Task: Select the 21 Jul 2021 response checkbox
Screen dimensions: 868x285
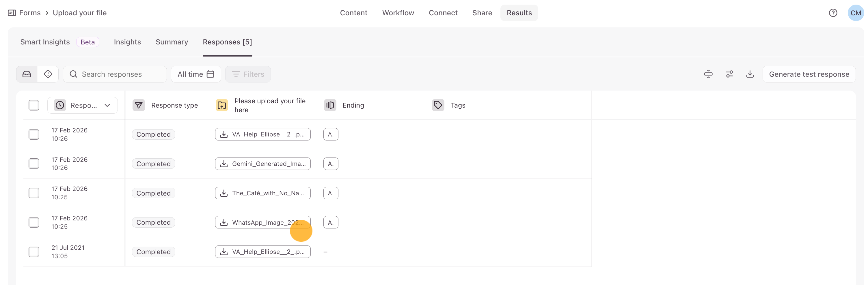Action: pos(34,252)
